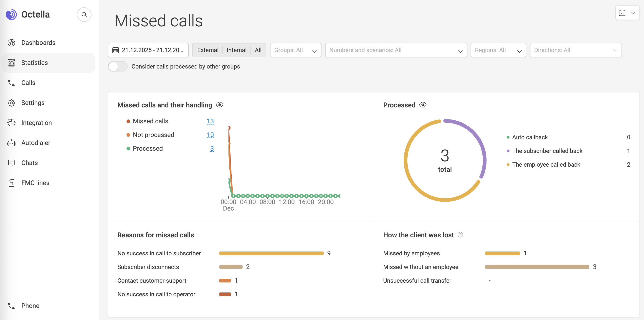Select the External calls tab
Viewport: 644px width, 320px height.
[208, 50]
